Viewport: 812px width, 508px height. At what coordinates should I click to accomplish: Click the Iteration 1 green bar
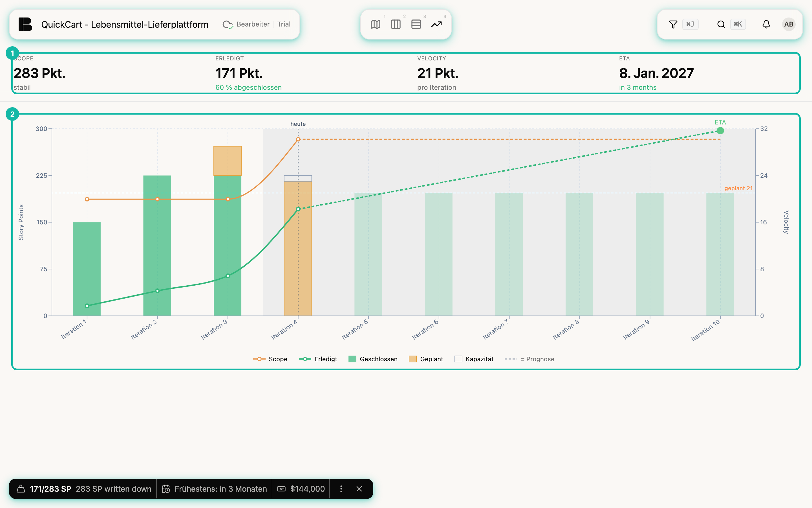87,269
